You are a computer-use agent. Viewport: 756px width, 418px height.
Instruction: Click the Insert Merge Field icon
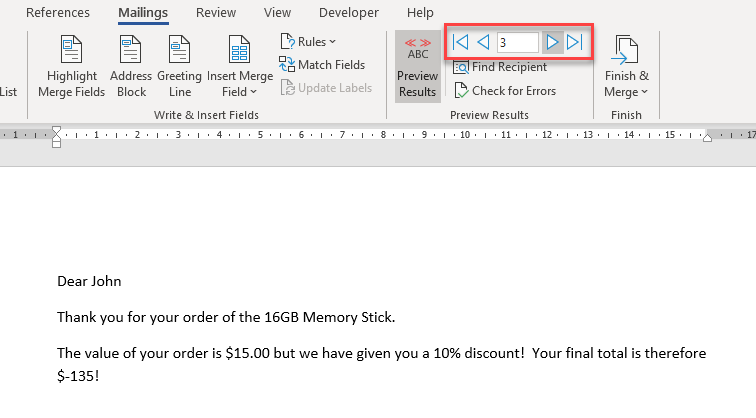[x=239, y=50]
